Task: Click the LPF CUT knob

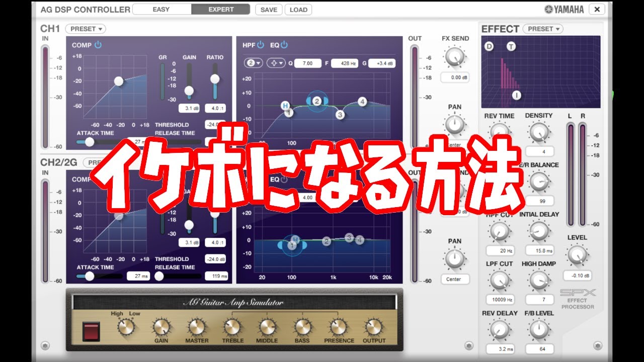Action: (499, 280)
